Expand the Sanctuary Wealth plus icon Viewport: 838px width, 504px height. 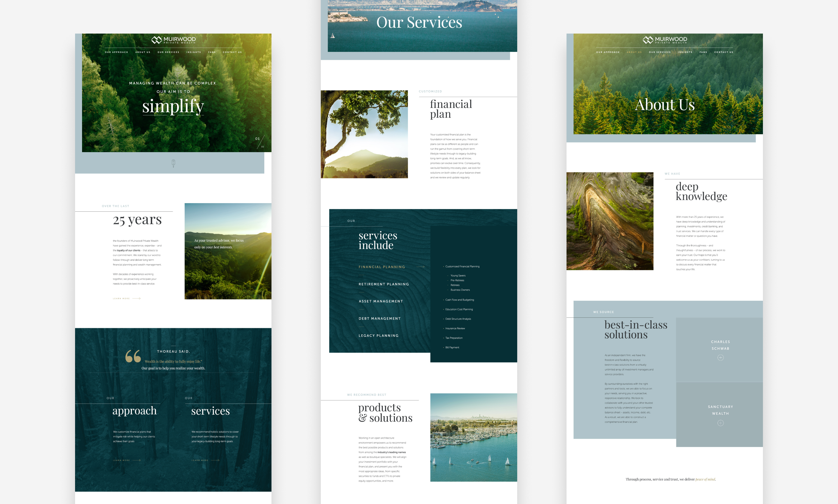click(720, 423)
